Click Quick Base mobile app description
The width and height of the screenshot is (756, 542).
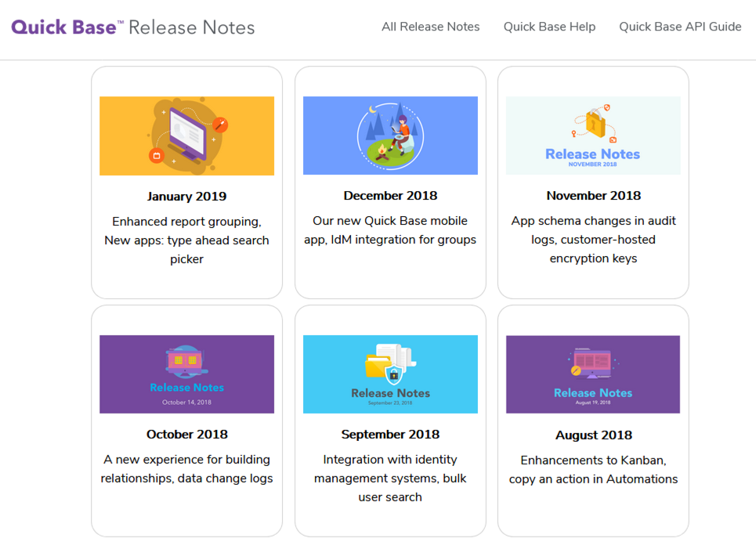(390, 230)
